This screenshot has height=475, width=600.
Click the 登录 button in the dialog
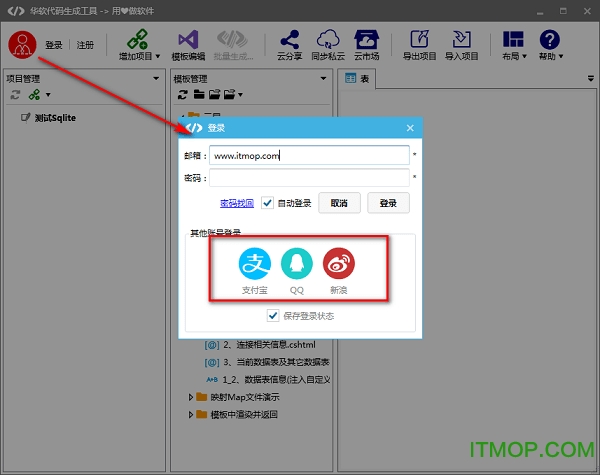pyautogui.click(x=388, y=203)
